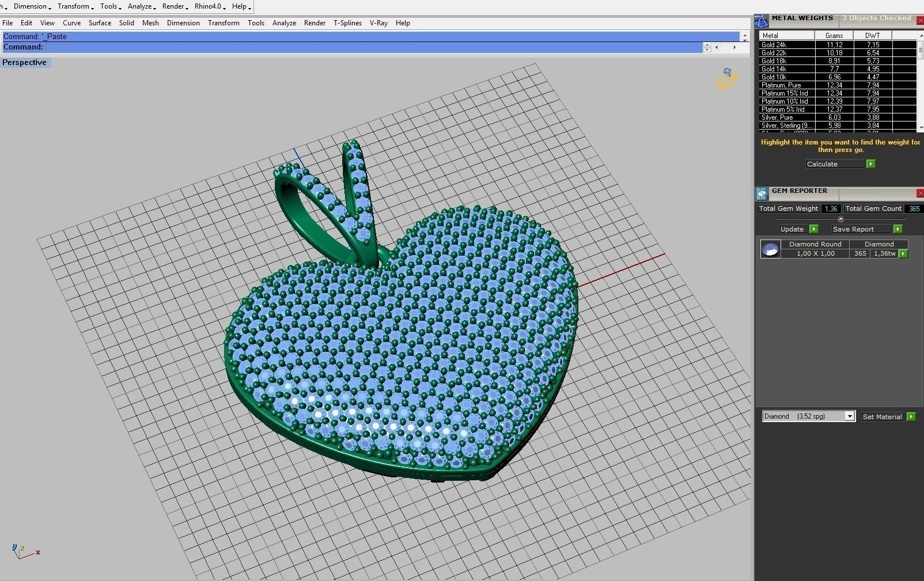Click the green arrow next to Update
924x581 pixels.
pyautogui.click(x=813, y=229)
